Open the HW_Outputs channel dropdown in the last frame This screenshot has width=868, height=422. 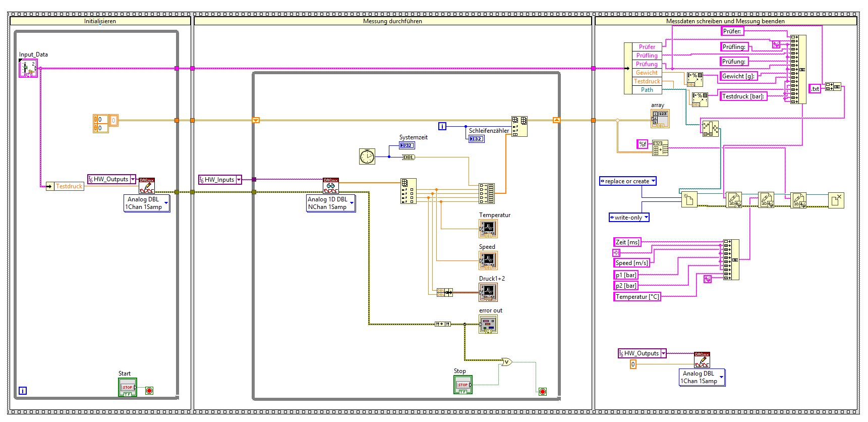point(663,353)
